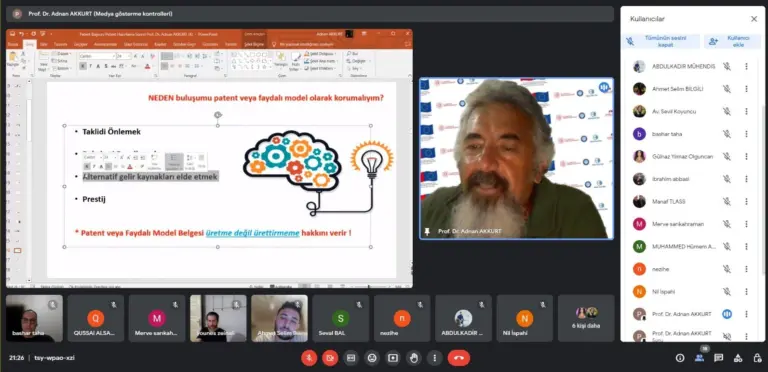Open options menu for Av. Sevil Koyuncu
Image resolution: width=768 pixels, height=372 pixels.
click(746, 112)
